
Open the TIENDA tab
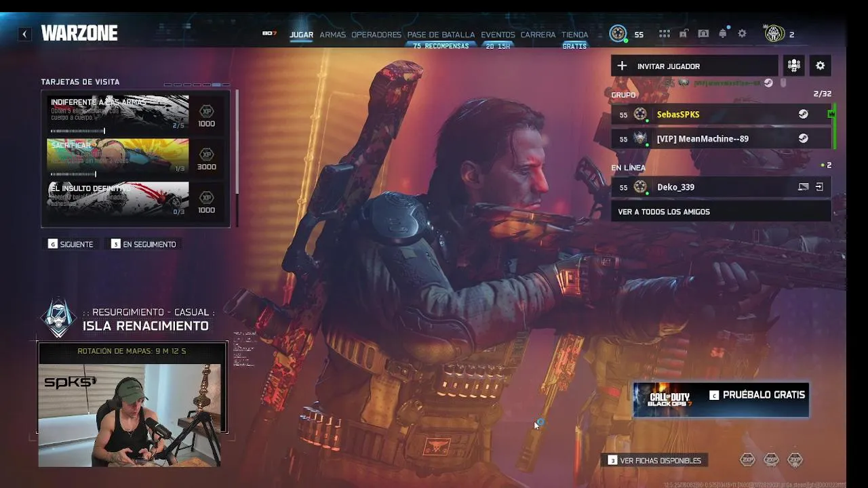click(574, 35)
